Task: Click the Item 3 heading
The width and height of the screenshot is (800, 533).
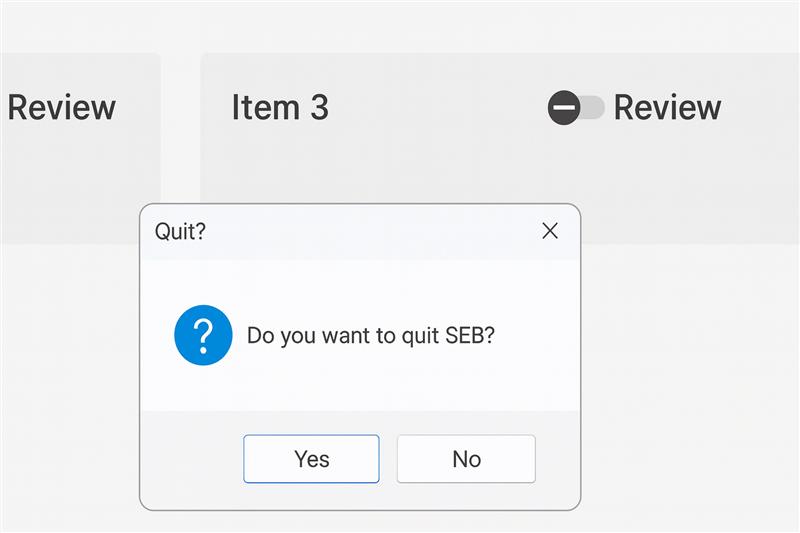Action: point(280,108)
